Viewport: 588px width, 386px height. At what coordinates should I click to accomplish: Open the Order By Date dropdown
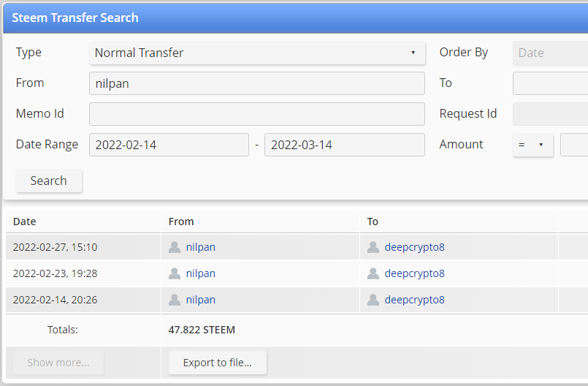[x=550, y=53]
